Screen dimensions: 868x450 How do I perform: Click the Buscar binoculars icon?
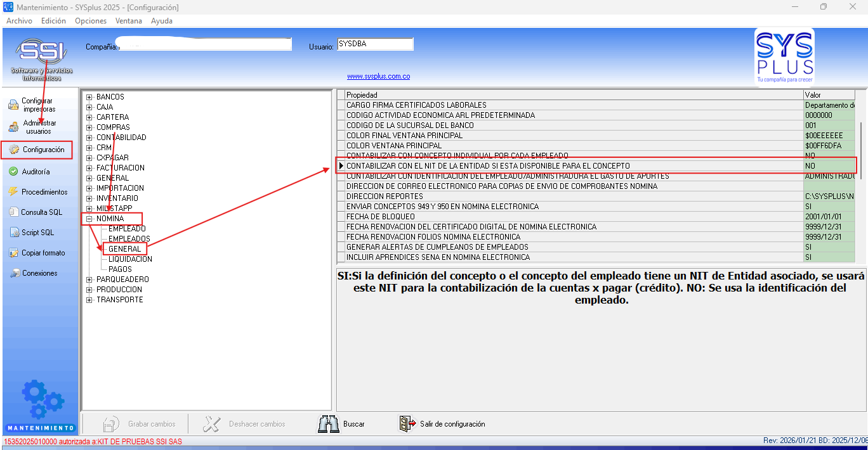(x=329, y=424)
